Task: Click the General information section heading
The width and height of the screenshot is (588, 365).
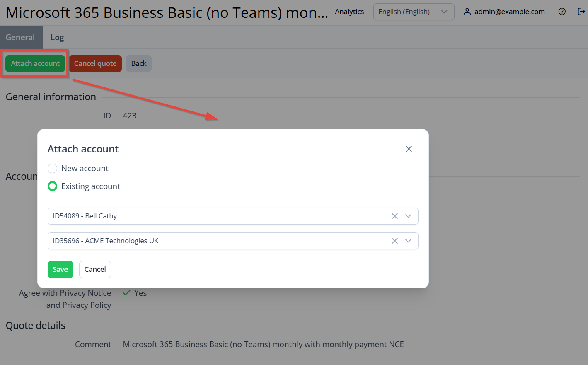Action: click(51, 97)
